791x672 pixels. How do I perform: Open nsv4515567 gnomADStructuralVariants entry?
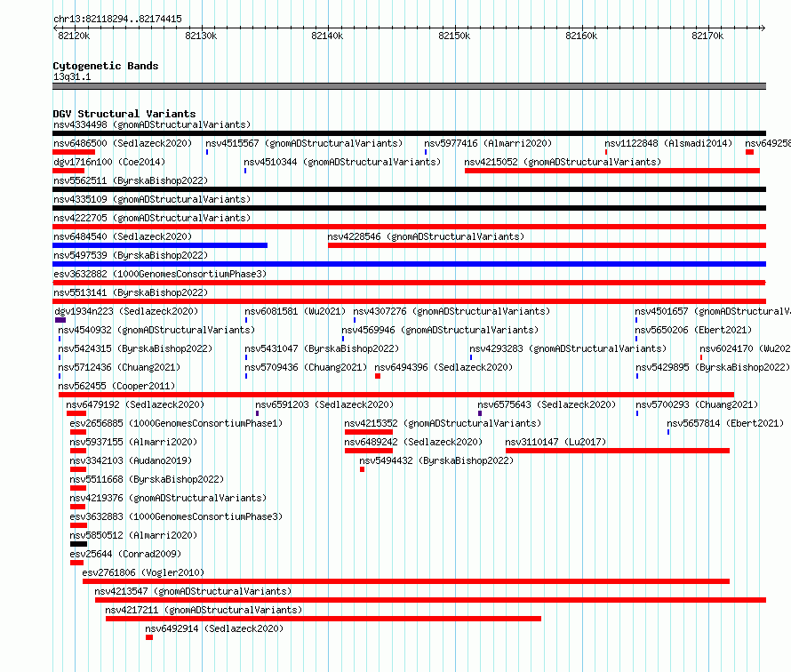pos(304,143)
